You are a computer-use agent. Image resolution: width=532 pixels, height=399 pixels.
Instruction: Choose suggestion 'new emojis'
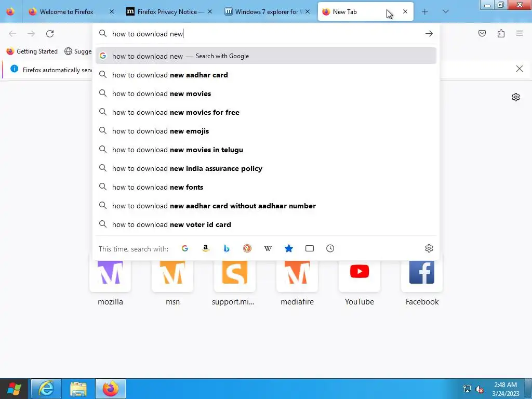tap(266, 130)
